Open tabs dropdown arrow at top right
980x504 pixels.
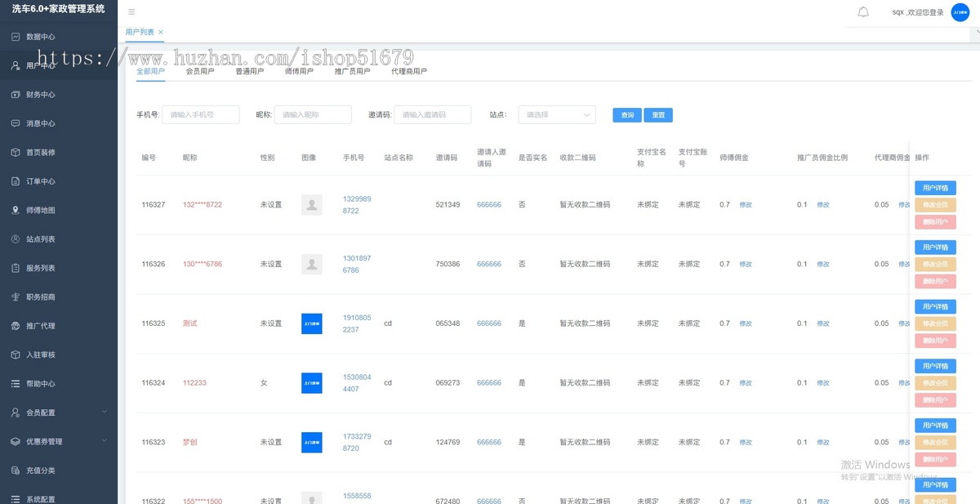click(977, 31)
